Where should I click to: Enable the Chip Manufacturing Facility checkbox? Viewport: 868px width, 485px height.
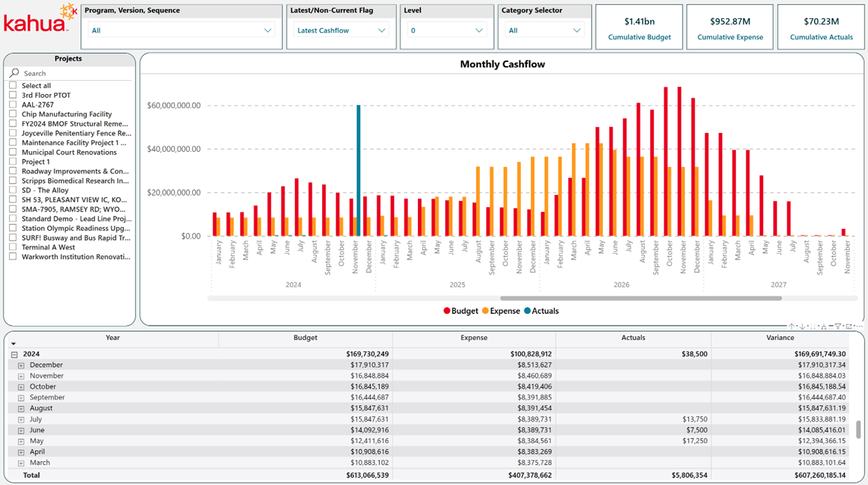[13, 114]
